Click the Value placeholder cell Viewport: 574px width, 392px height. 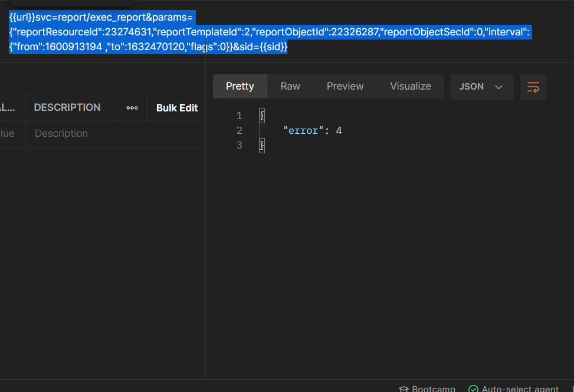tap(7, 133)
